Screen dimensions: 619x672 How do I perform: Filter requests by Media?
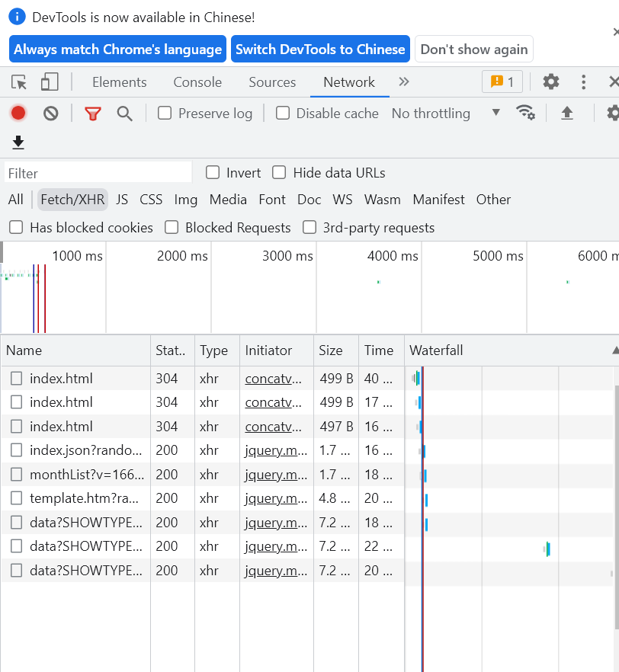tap(228, 200)
